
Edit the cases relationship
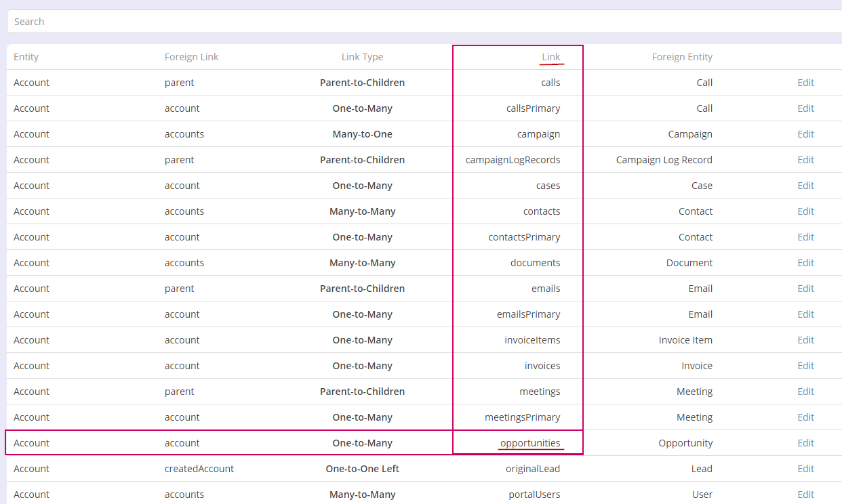(x=805, y=186)
